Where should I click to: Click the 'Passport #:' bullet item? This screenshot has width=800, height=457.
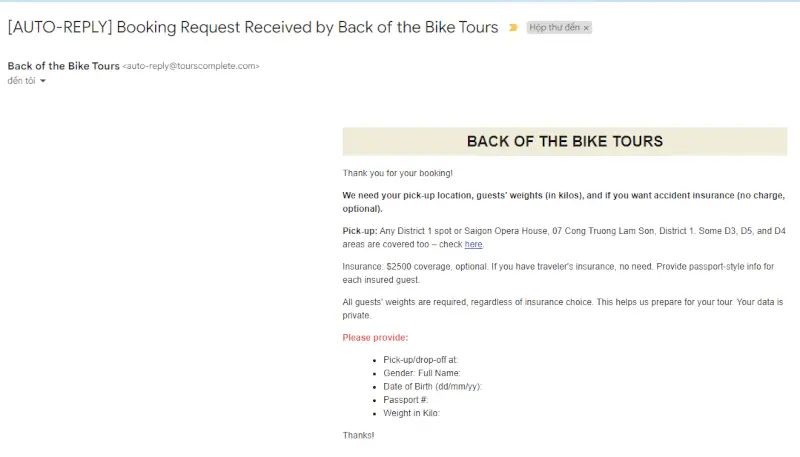406,400
